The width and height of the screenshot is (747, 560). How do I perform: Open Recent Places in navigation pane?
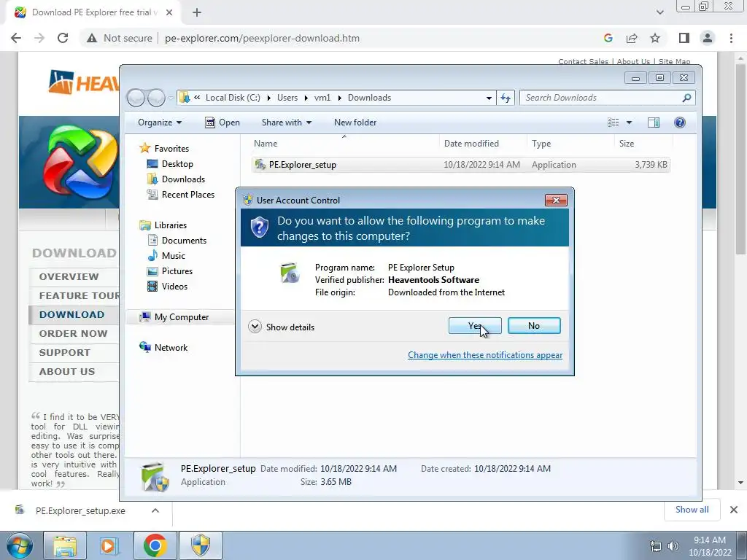pyautogui.click(x=181, y=194)
